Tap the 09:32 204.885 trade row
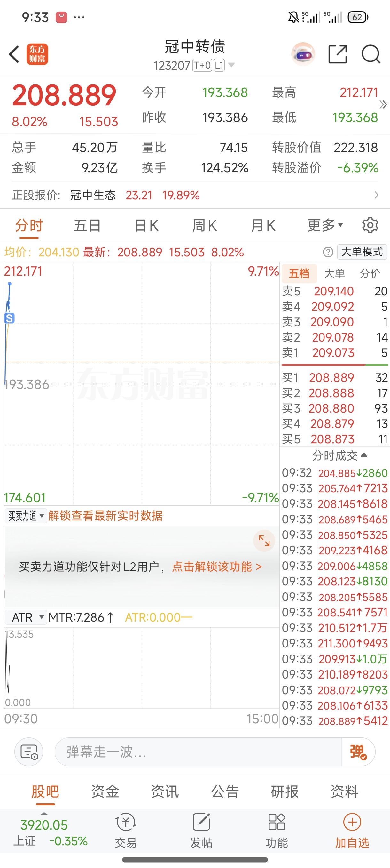The width and height of the screenshot is (390, 868). (x=335, y=473)
